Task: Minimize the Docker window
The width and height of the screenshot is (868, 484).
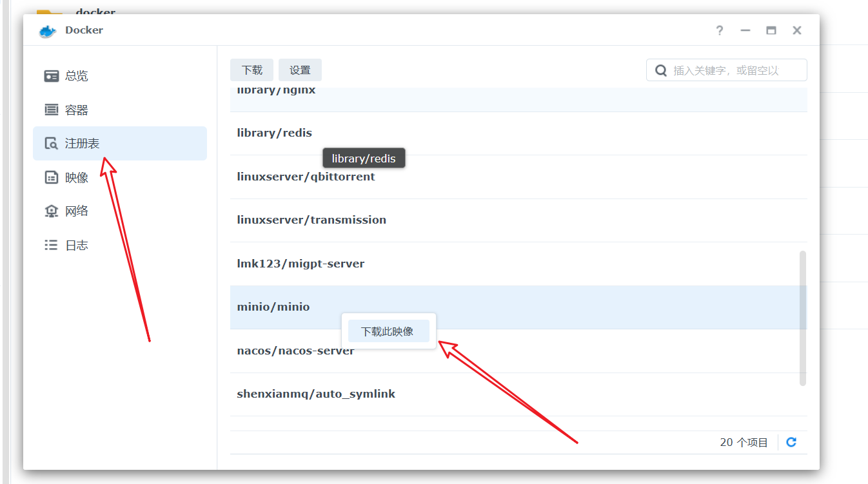Action: point(745,30)
